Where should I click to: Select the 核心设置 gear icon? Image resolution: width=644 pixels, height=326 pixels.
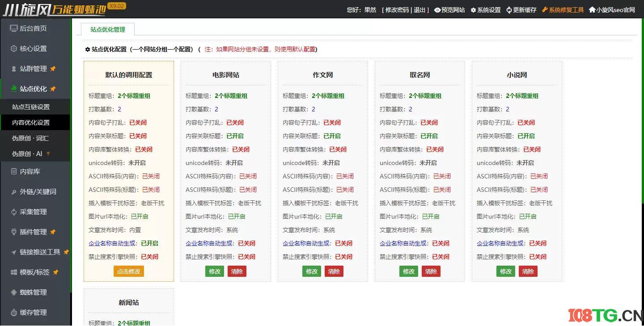point(13,48)
